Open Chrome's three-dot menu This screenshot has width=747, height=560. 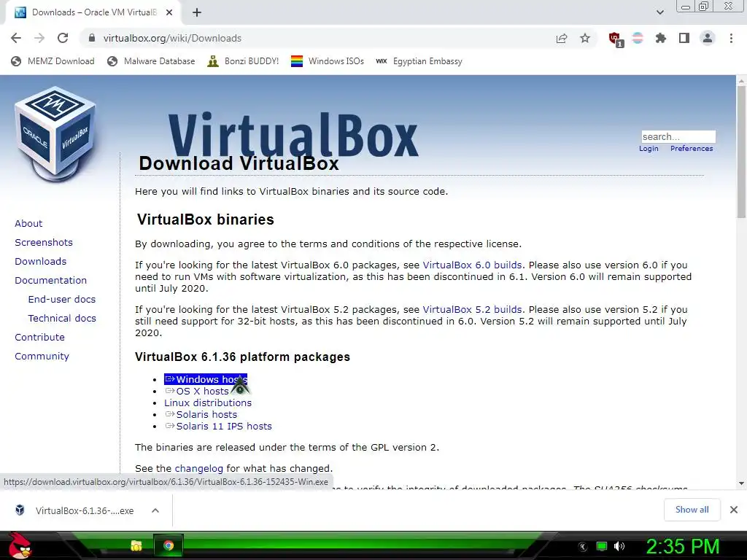[731, 38]
